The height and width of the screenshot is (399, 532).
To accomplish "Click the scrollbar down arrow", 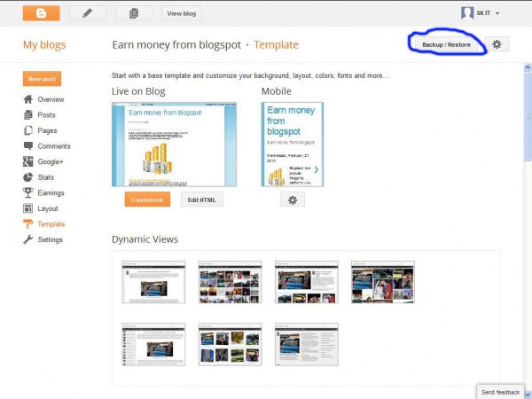I will coord(528,395).
